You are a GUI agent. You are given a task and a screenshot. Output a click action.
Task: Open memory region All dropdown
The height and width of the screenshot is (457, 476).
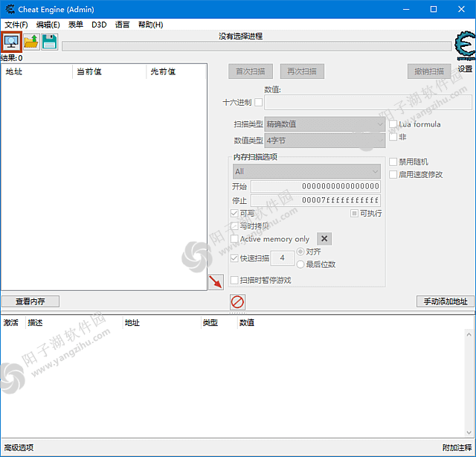pyautogui.click(x=306, y=171)
